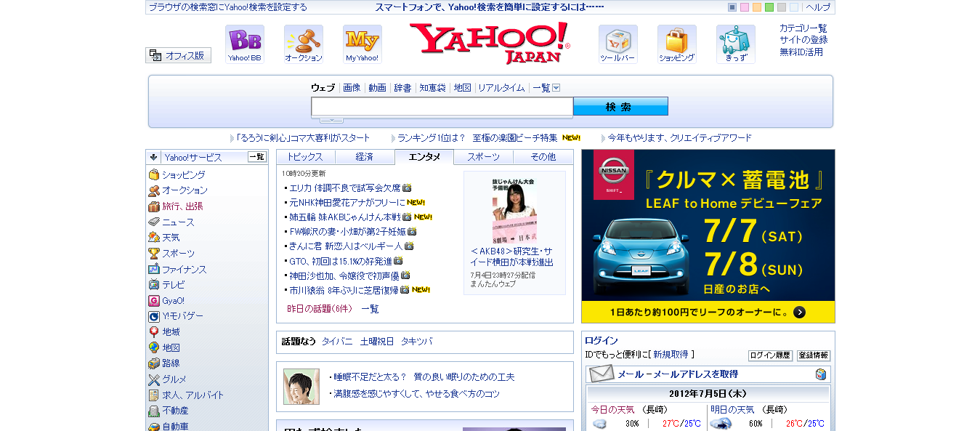Screen dimensions: 980x431
Task: Open the 新規取得 link
Action: (671, 355)
